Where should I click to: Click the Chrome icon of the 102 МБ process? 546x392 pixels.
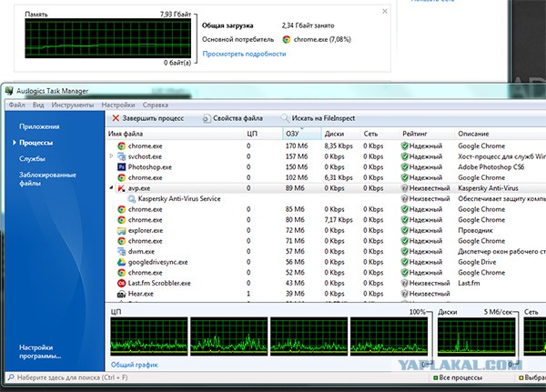(121, 177)
